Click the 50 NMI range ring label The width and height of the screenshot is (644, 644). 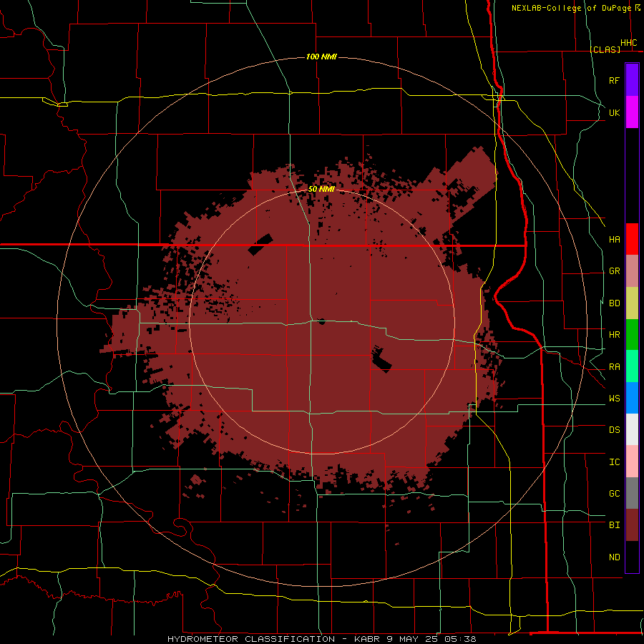click(x=321, y=189)
